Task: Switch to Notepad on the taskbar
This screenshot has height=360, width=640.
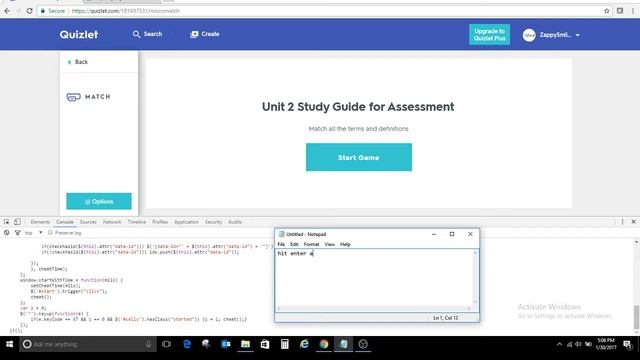Action: [343, 344]
